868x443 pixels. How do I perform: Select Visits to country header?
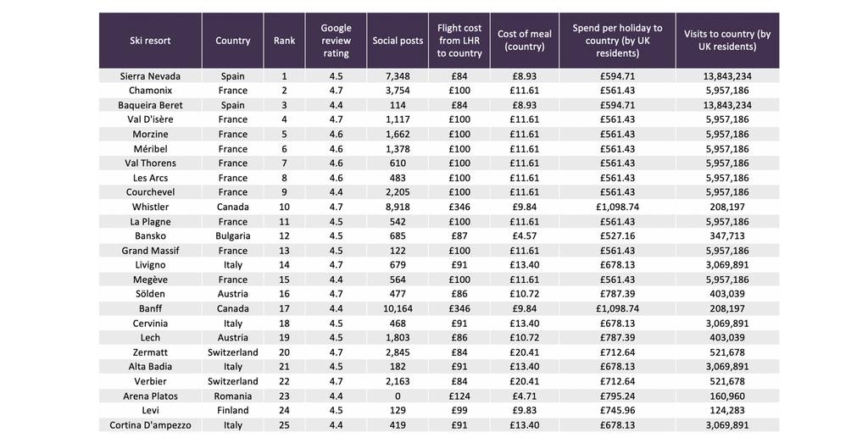click(x=727, y=41)
